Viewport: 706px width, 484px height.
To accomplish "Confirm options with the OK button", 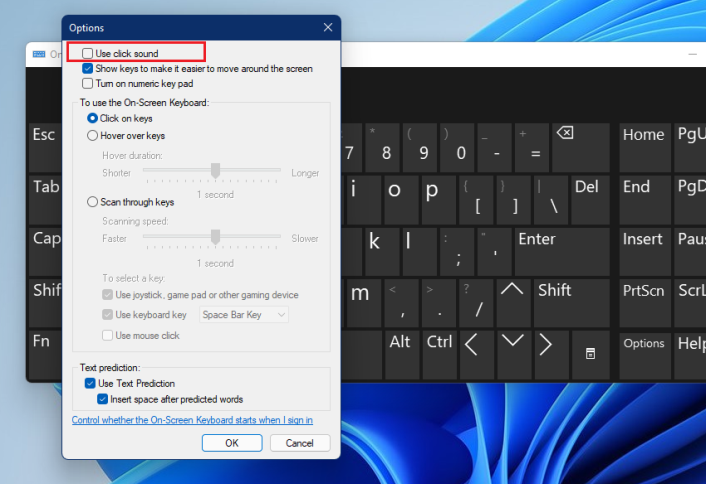I will [x=232, y=443].
